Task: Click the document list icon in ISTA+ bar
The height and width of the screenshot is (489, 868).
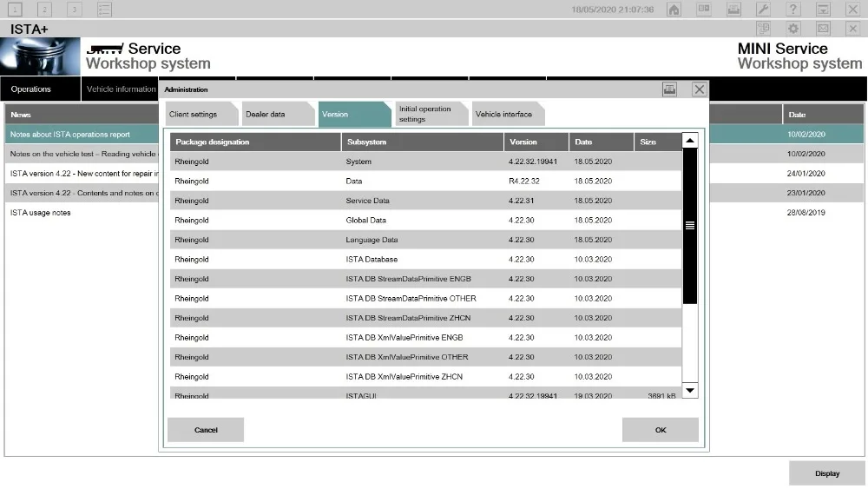Action: [763, 29]
